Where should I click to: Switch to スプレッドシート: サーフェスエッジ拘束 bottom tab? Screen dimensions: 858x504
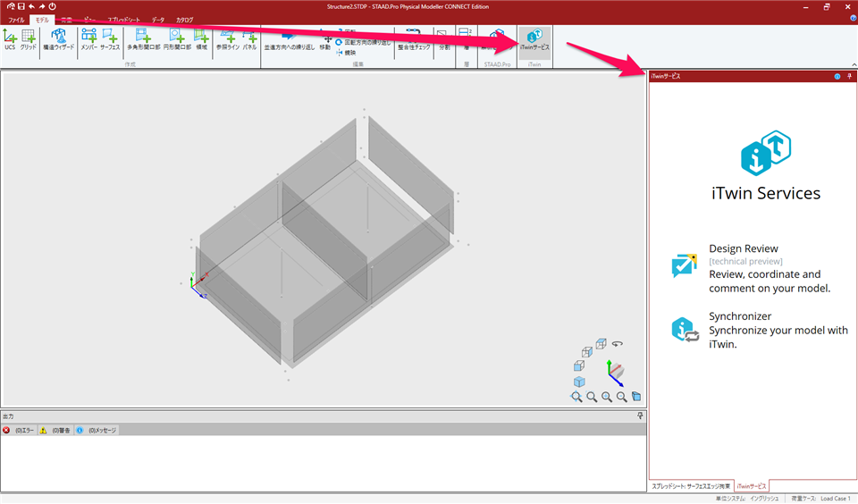[691, 486]
